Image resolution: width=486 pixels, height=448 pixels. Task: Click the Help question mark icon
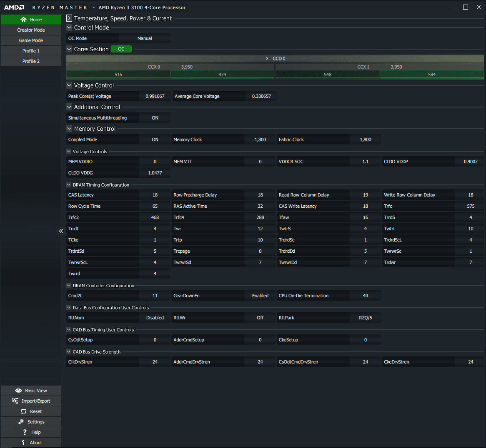click(25, 432)
